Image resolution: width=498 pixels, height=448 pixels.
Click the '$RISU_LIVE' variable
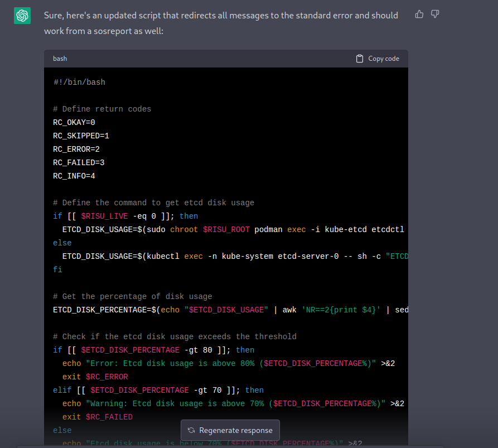pyautogui.click(x=104, y=216)
